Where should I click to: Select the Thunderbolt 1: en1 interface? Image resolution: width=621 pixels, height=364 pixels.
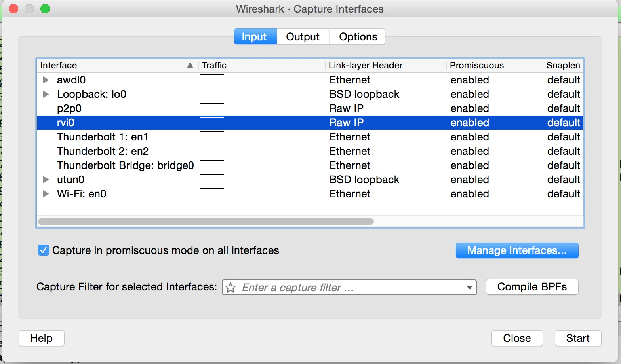[x=103, y=137]
